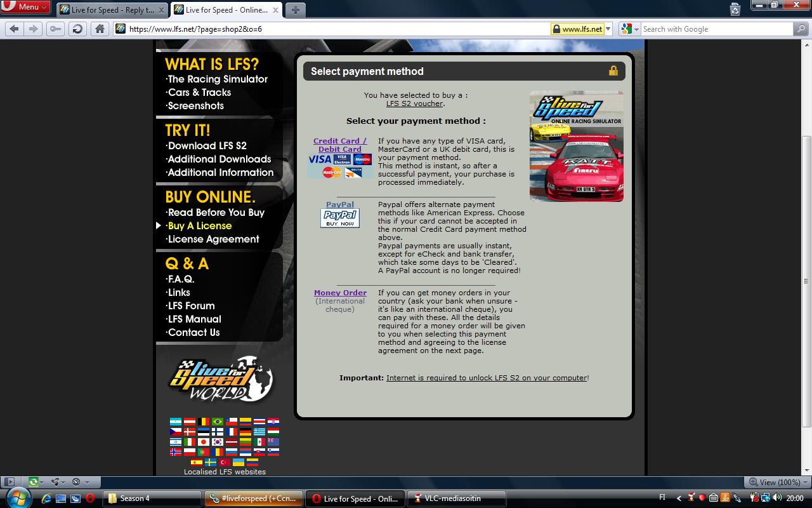Open Additional Downloads page
The height and width of the screenshot is (508, 812).
tap(219, 159)
